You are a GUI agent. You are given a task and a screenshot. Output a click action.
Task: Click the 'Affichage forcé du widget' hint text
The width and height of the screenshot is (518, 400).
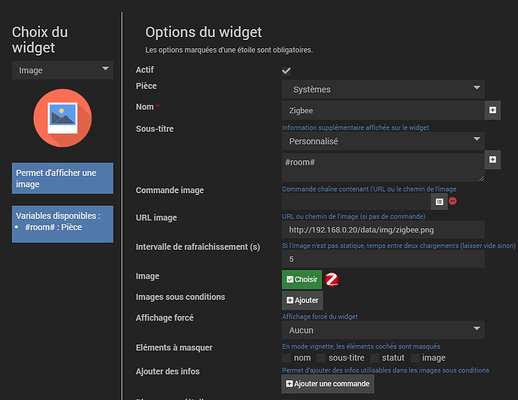click(x=320, y=317)
